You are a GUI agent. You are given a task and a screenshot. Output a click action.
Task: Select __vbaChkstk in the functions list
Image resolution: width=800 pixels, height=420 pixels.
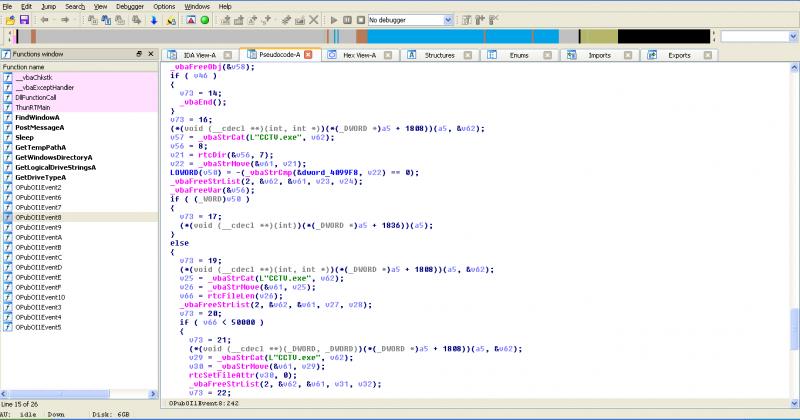79,78
